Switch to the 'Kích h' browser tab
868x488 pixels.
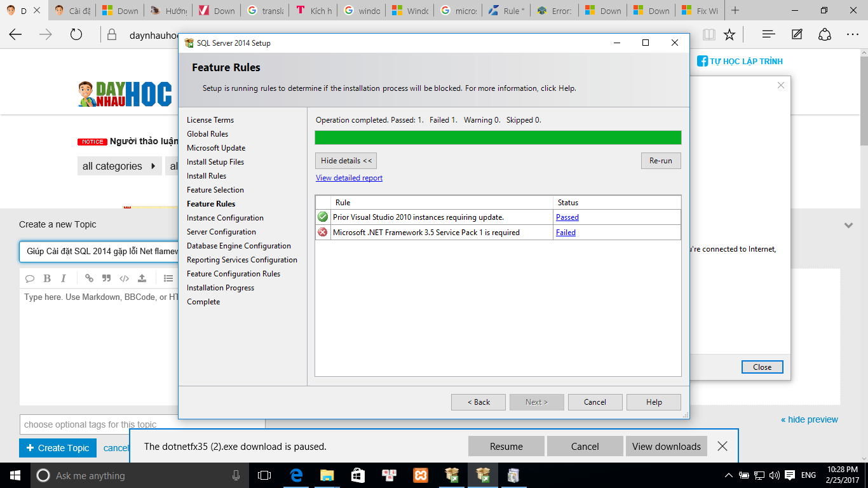coord(314,11)
